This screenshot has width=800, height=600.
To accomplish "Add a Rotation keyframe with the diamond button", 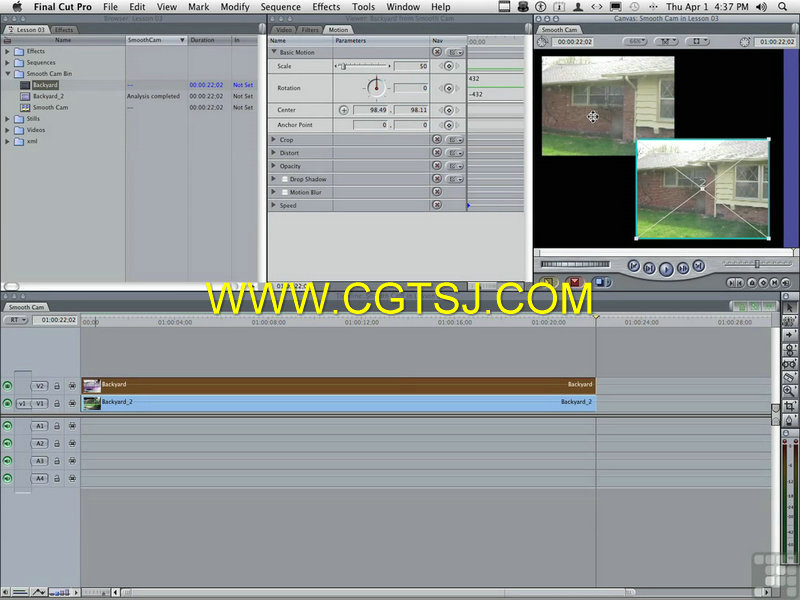I will pyautogui.click(x=448, y=88).
